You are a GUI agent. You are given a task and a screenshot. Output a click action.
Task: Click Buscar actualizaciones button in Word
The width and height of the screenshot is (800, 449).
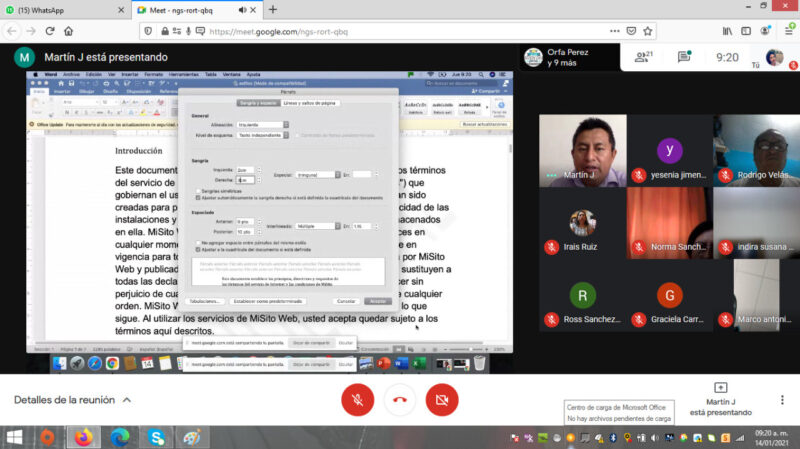[484, 124]
